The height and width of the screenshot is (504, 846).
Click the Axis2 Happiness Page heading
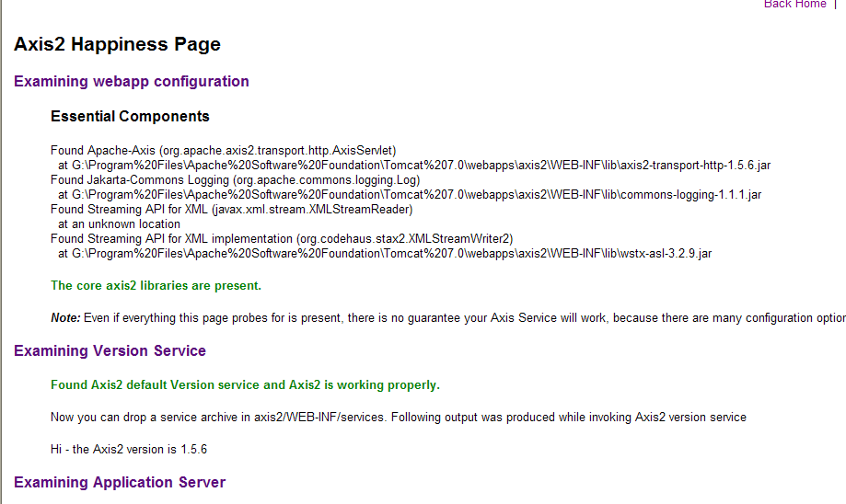pos(117,44)
